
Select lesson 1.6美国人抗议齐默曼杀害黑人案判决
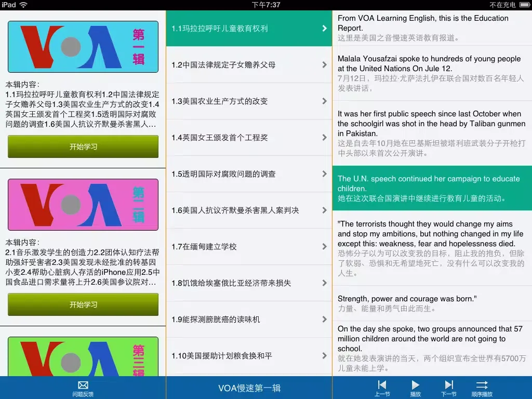[x=249, y=210]
